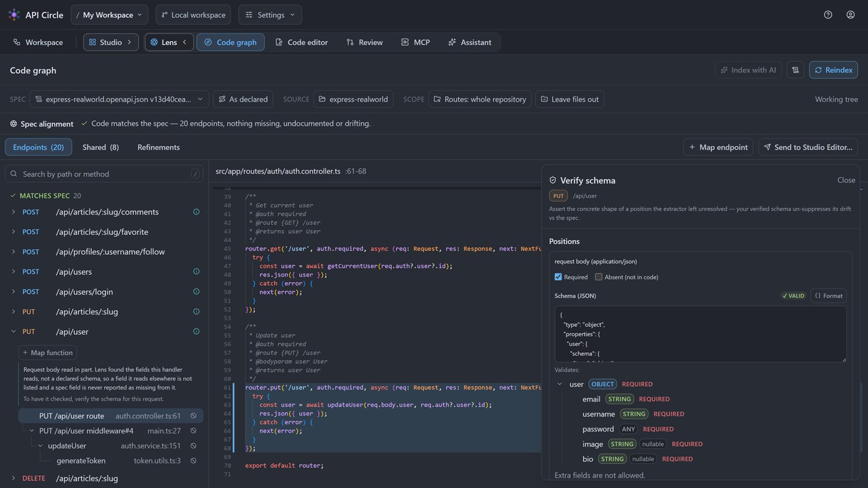The height and width of the screenshot is (488, 868).
Task: Click the Map function button
Action: click(48, 353)
